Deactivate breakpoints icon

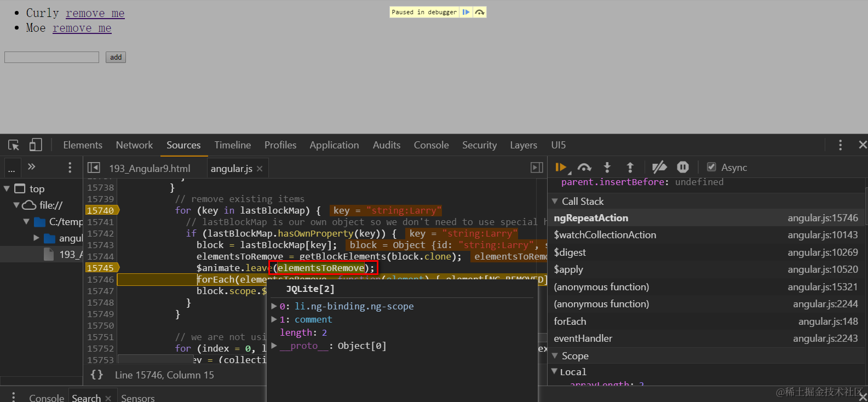[659, 167]
